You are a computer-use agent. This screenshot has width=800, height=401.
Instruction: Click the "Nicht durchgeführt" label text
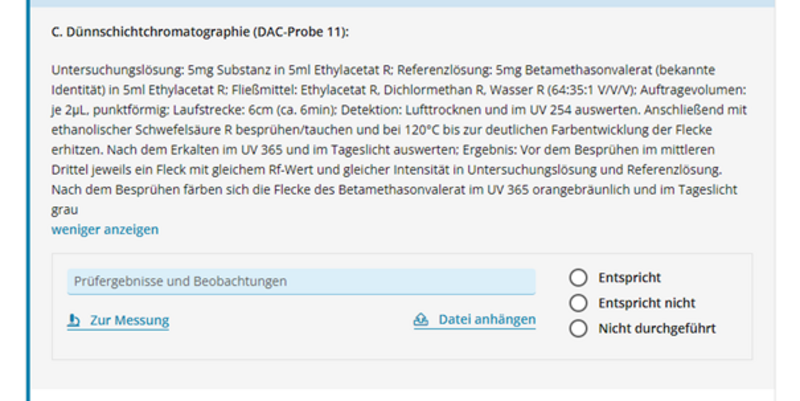[656, 328]
